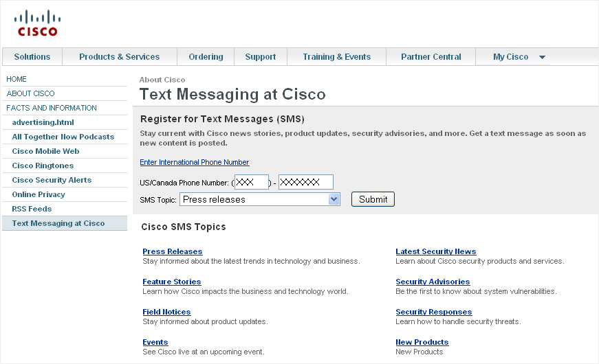Open Cisco Ringtones link
Image resolution: width=599 pixels, height=364 pixels.
click(x=43, y=166)
